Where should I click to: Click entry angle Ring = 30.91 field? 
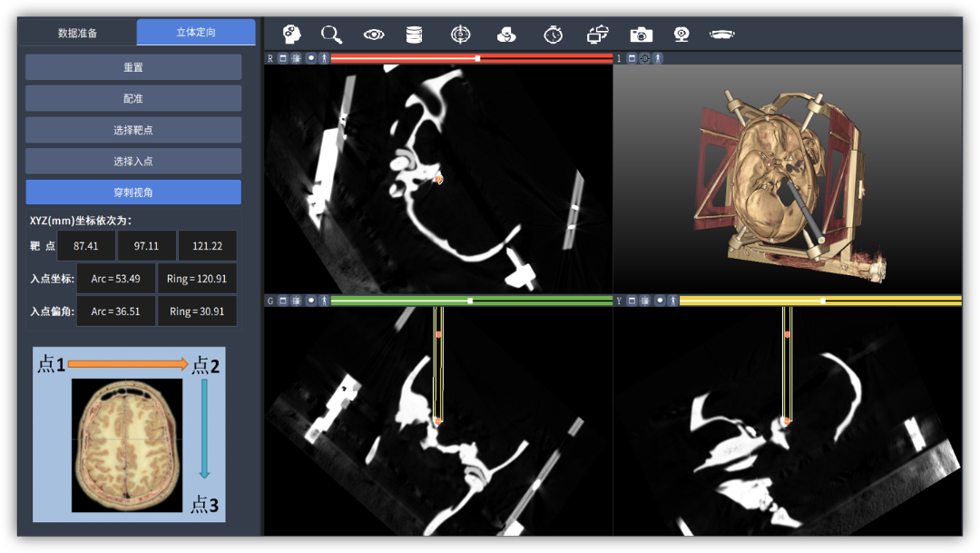(x=197, y=311)
